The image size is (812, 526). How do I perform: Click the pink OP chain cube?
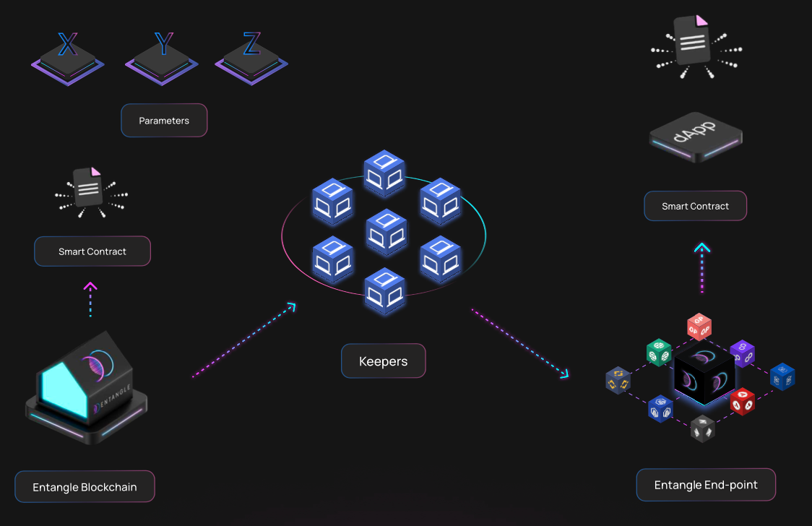(x=699, y=327)
